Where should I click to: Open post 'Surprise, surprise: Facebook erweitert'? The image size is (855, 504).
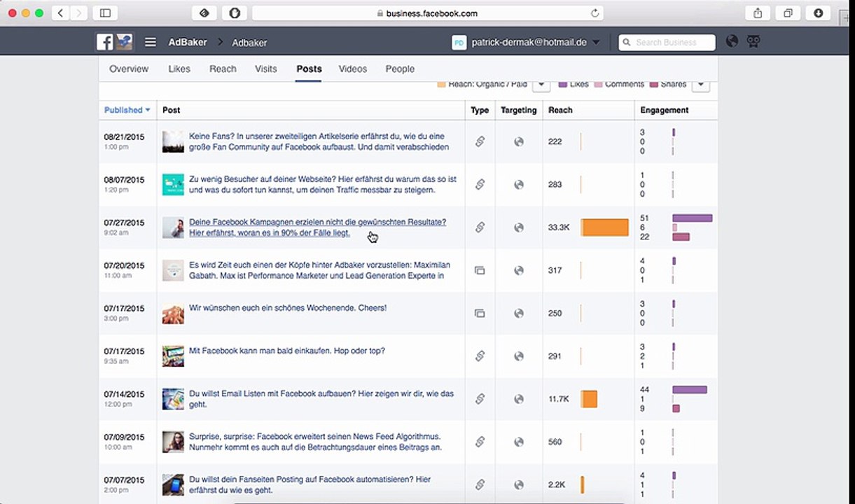click(x=315, y=442)
